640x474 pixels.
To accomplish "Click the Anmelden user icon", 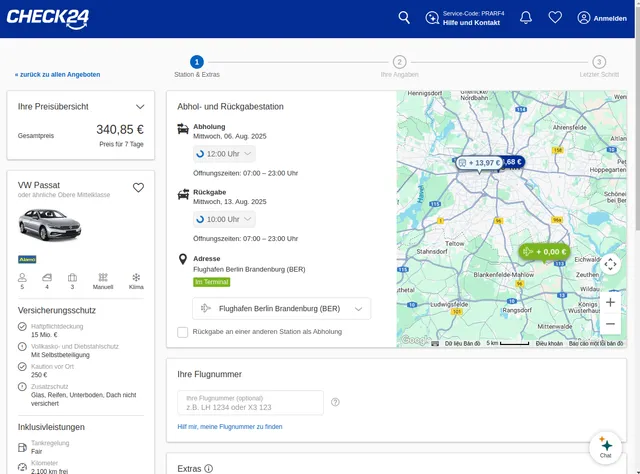I will (584, 18).
